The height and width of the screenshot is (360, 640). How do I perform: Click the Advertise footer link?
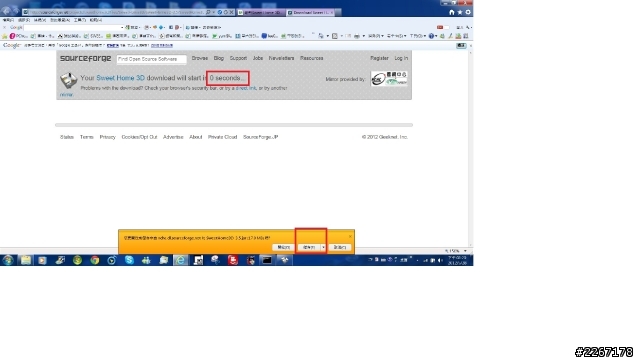click(173, 137)
